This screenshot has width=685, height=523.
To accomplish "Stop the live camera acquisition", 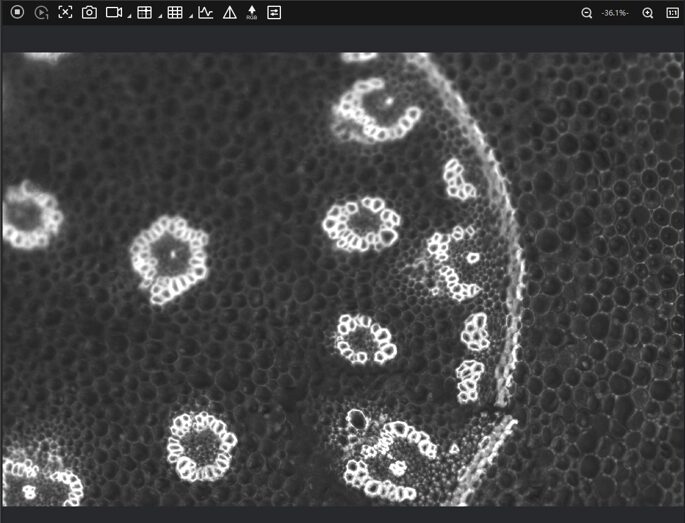I will (x=17, y=13).
